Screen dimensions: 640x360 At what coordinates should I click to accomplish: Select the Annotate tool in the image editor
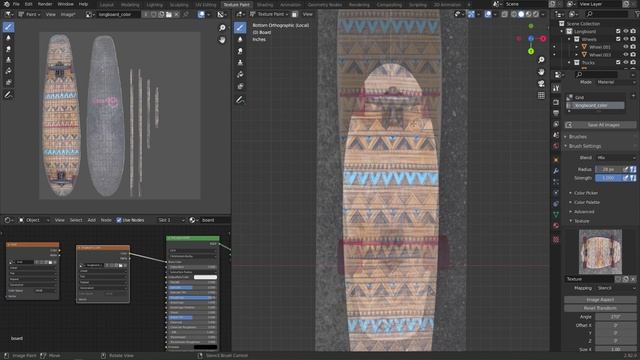pyautogui.click(x=8, y=95)
